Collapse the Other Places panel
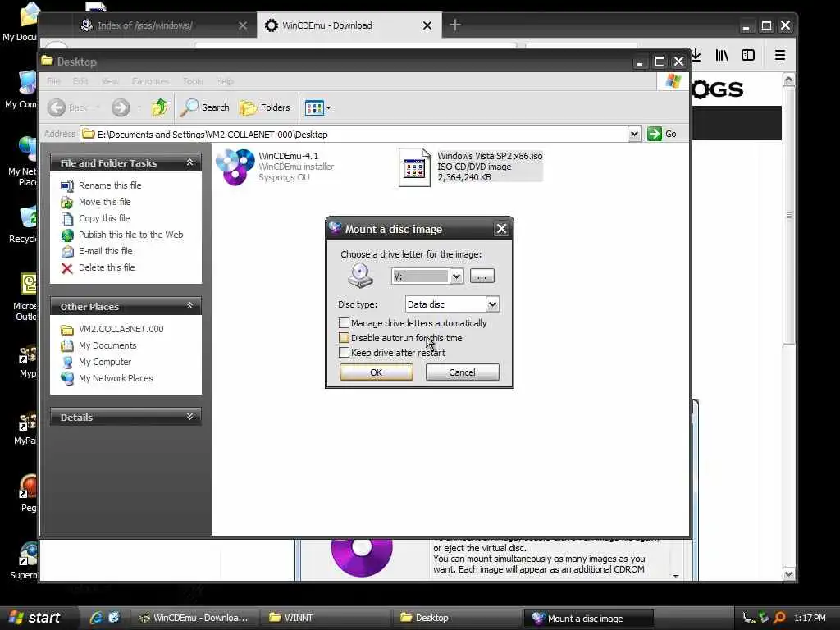This screenshot has width=840, height=630. [189, 306]
